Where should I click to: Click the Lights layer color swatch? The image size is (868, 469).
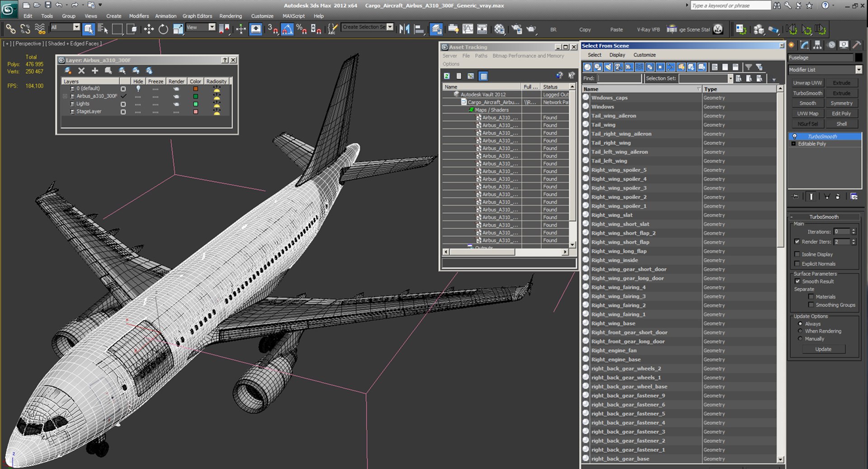(196, 104)
